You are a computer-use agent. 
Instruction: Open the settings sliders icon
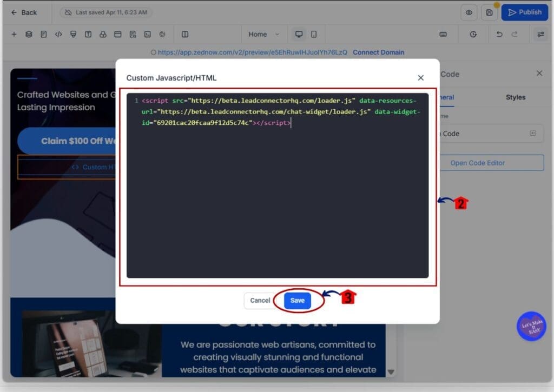(540, 34)
